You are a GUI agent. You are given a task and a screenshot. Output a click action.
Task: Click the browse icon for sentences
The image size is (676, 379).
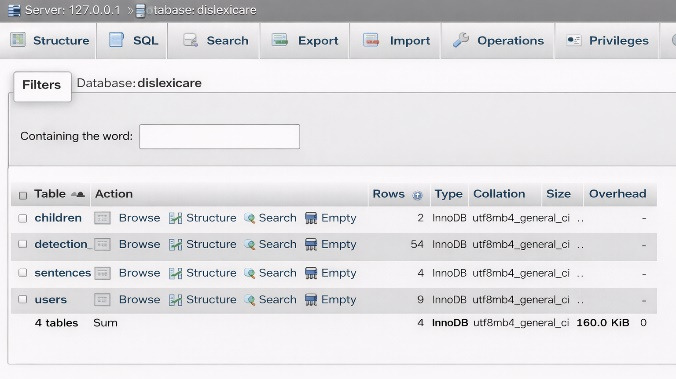102,273
